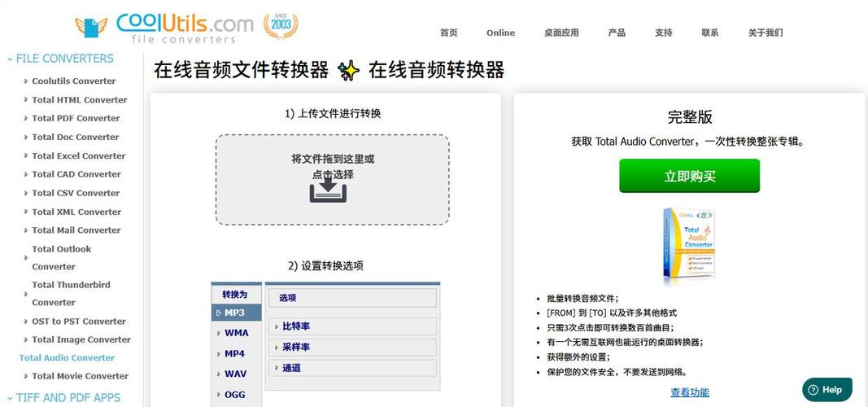Select MP3 as the output format
This screenshot has height=407, width=868.
[x=237, y=313]
